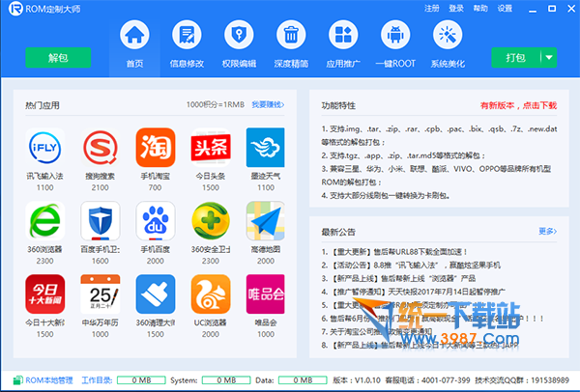Click the 版本：V1.0.10 version text
This screenshot has height=392, width=580.
357,380
